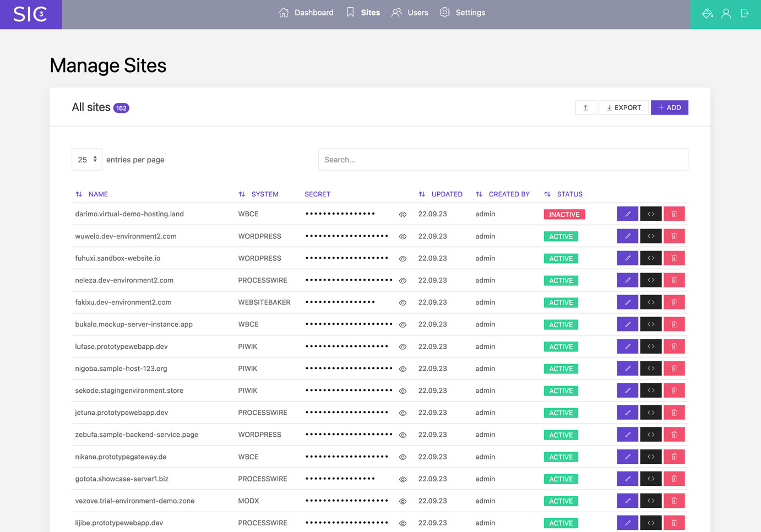Click the vezove.trial-environment-demo.zone name
Viewport: 761px width, 532px height.
pos(135,501)
